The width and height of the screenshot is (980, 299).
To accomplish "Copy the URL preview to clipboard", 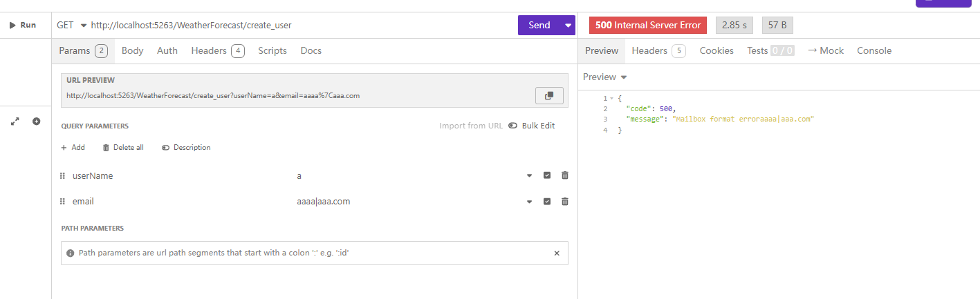I will point(549,96).
